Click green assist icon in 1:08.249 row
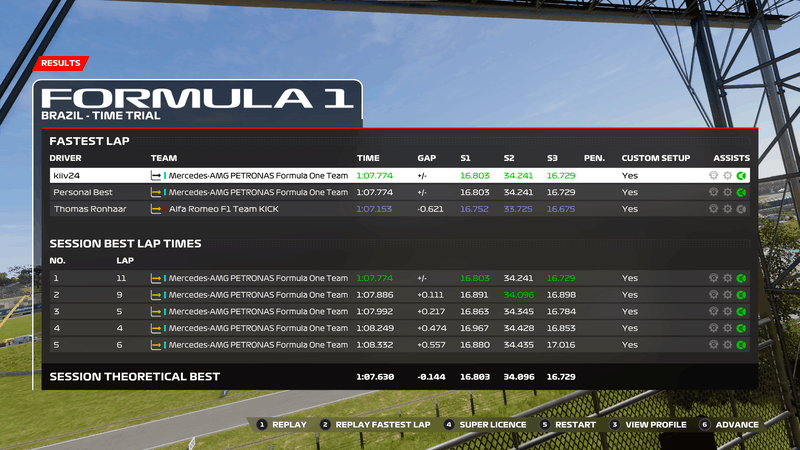This screenshot has width=800, height=450. click(741, 328)
